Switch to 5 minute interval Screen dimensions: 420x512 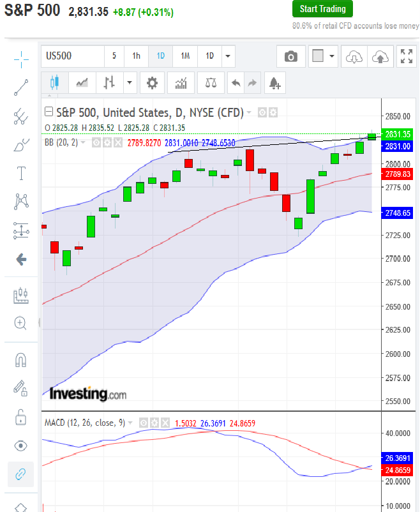114,56
